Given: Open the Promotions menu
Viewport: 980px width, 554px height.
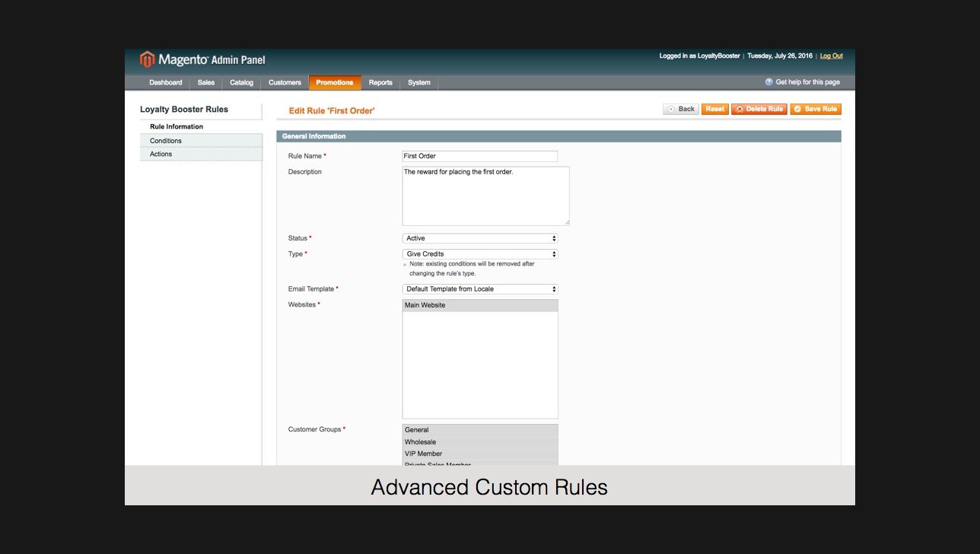Looking at the screenshot, I should [x=335, y=82].
